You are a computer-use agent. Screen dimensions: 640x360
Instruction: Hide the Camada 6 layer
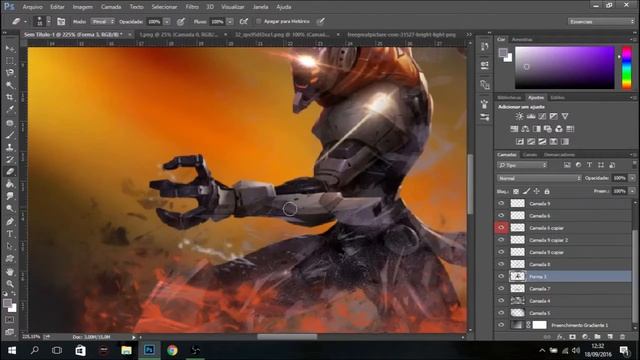(501, 216)
